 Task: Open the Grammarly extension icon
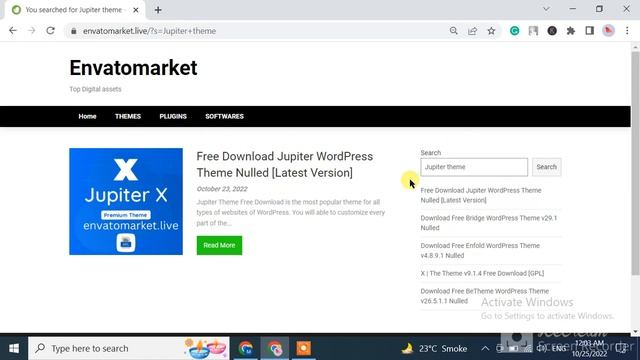pos(514,31)
